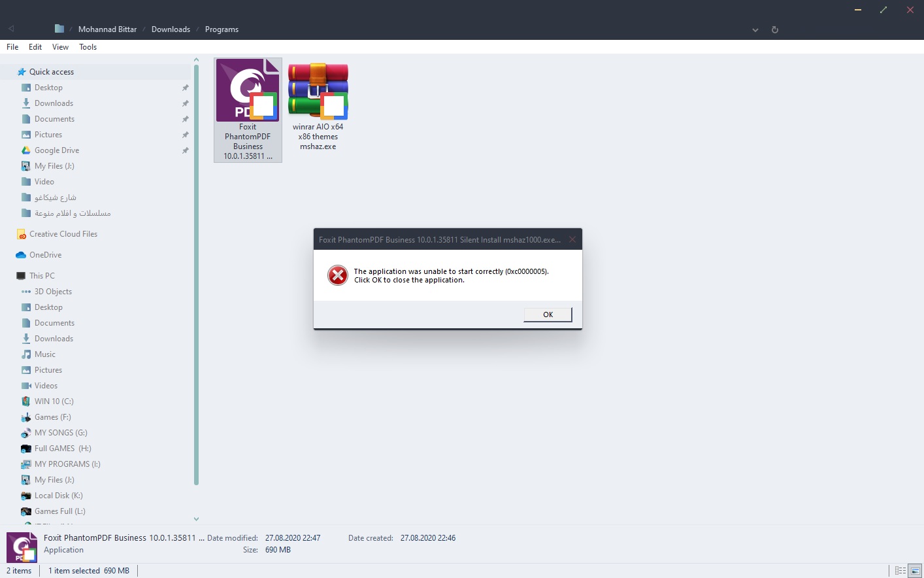This screenshot has width=924, height=578.
Task: Click the Google Drive icon in sidebar
Action: 26,150
